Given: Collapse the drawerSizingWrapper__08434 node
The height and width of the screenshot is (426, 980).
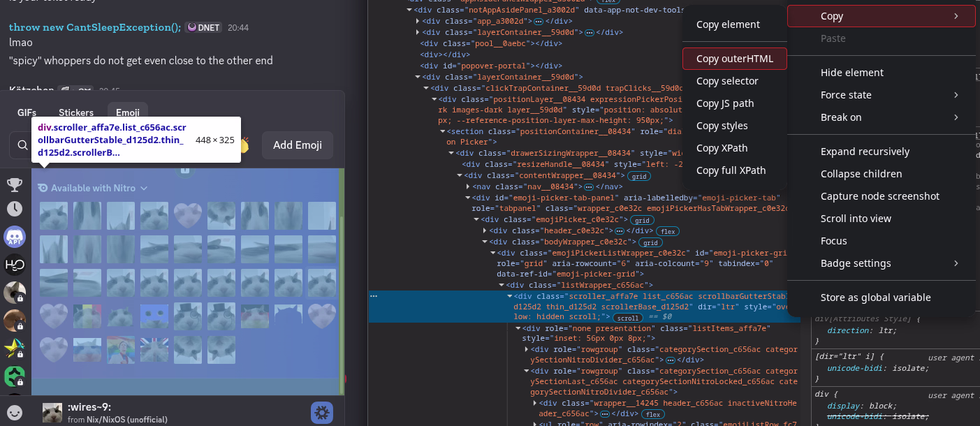Looking at the screenshot, I should [451, 153].
